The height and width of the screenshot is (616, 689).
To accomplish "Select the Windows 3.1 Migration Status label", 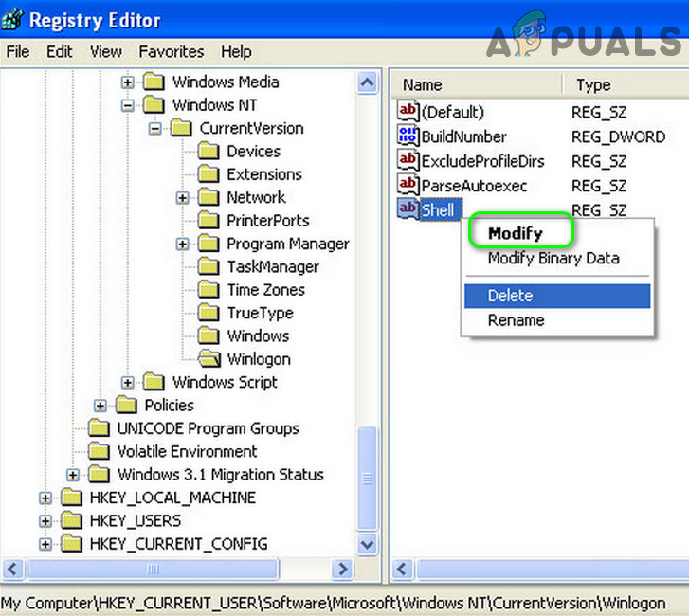I will pyautogui.click(x=221, y=475).
